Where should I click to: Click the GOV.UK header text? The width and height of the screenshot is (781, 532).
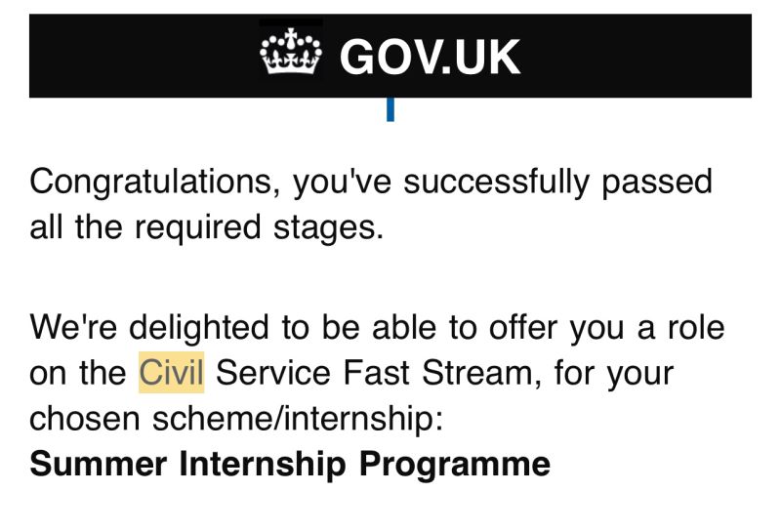[430, 58]
